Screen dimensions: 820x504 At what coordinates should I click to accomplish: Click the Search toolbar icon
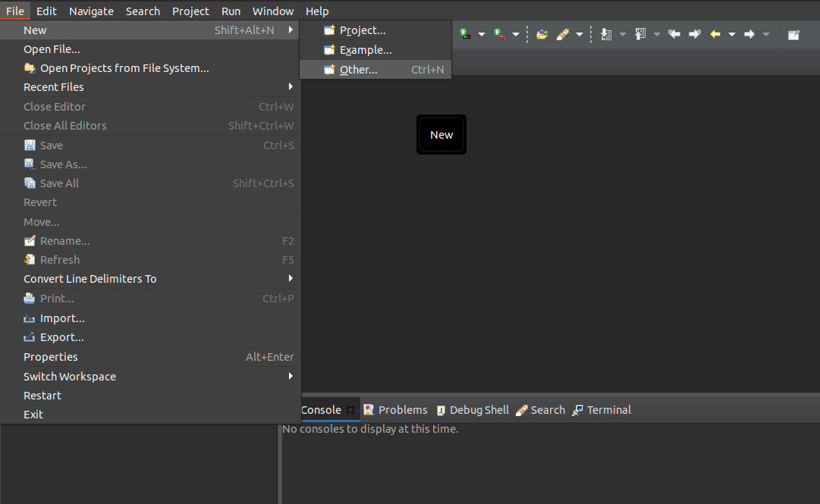pos(563,33)
